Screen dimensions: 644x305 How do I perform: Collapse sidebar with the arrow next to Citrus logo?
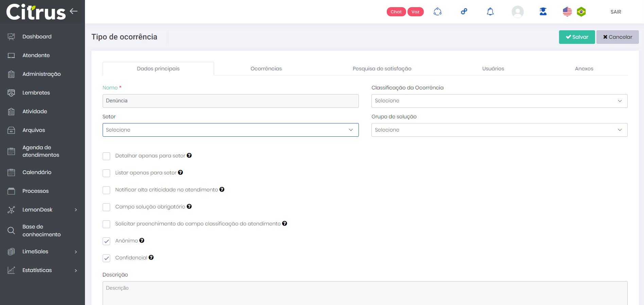point(74,11)
